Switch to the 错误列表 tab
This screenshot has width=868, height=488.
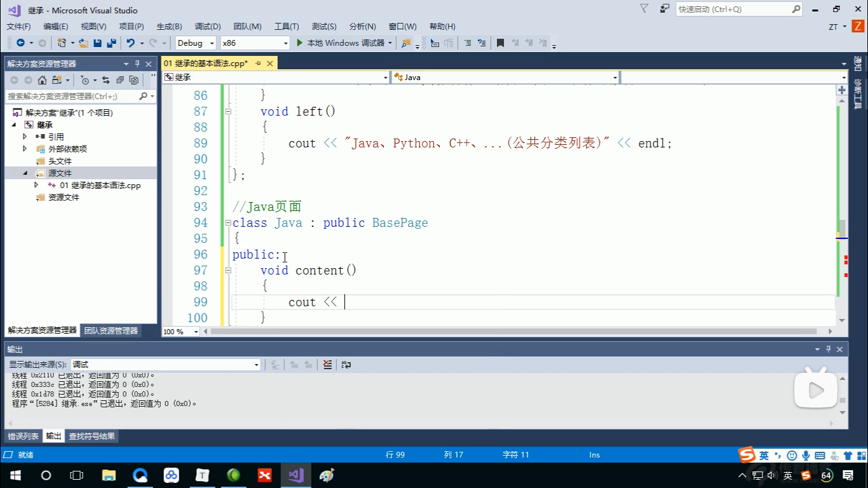[24, 437]
